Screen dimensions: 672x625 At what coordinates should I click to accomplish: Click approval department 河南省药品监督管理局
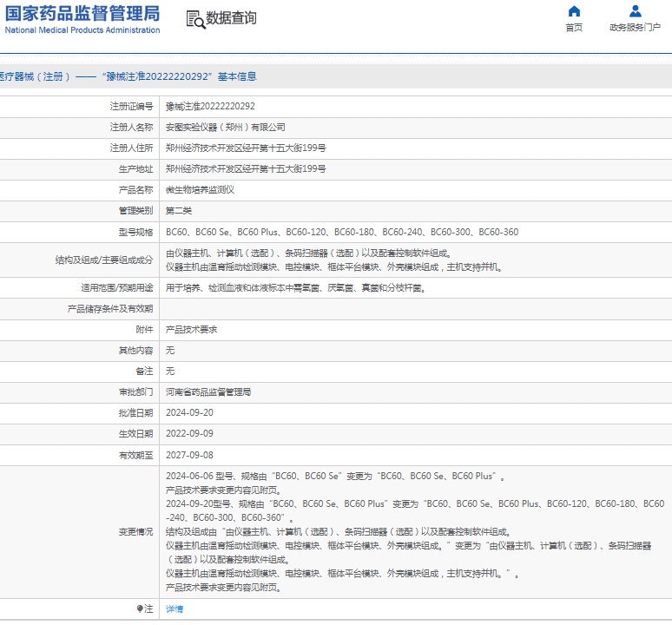tap(208, 392)
